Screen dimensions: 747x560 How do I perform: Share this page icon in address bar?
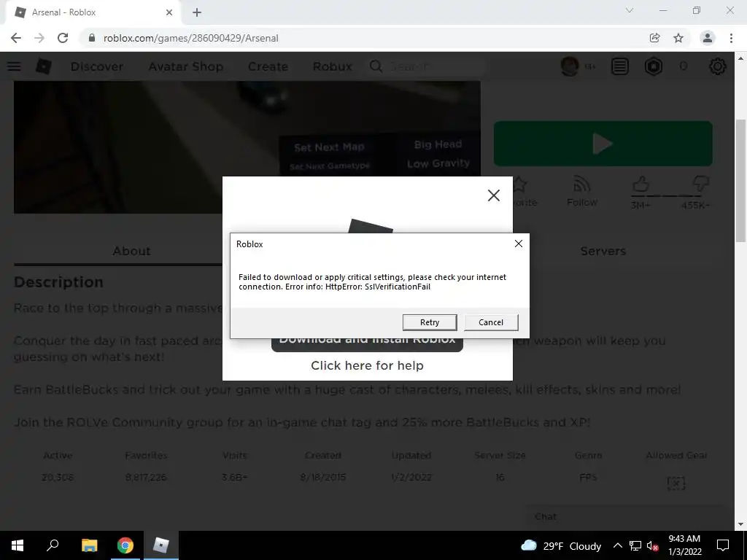click(654, 38)
